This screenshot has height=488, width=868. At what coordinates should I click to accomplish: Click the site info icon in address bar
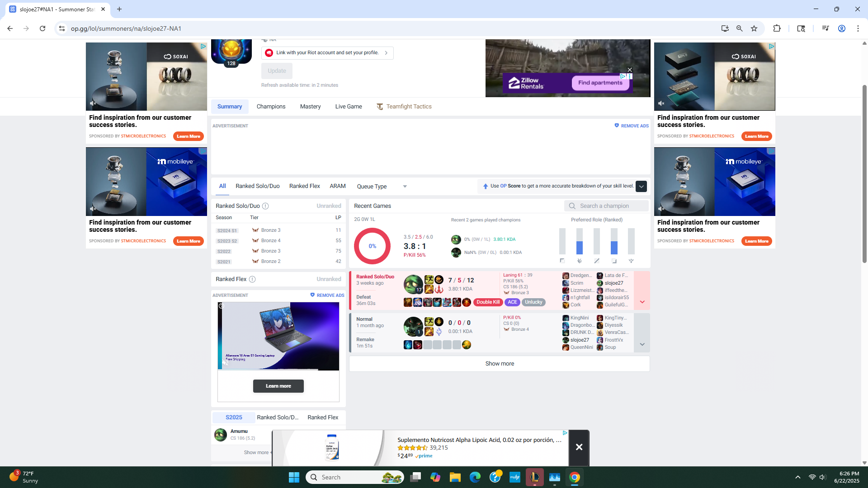(62, 28)
